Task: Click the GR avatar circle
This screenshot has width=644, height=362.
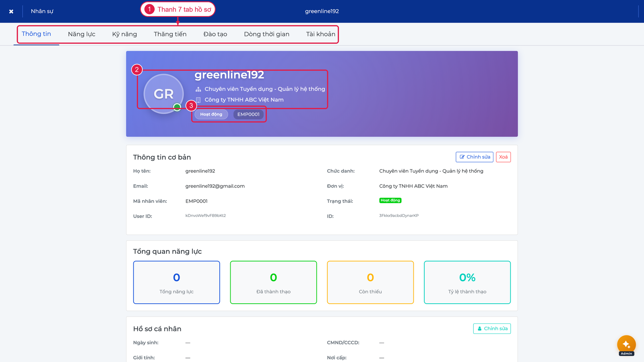Action: (164, 94)
